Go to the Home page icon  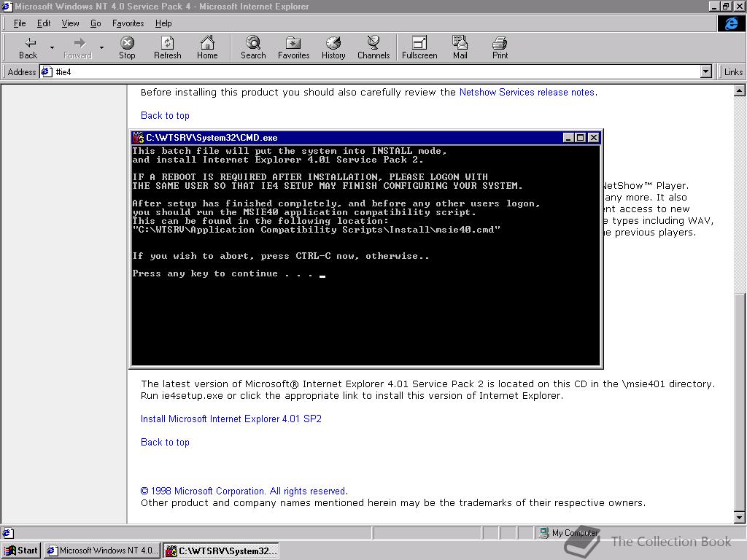[x=206, y=47]
